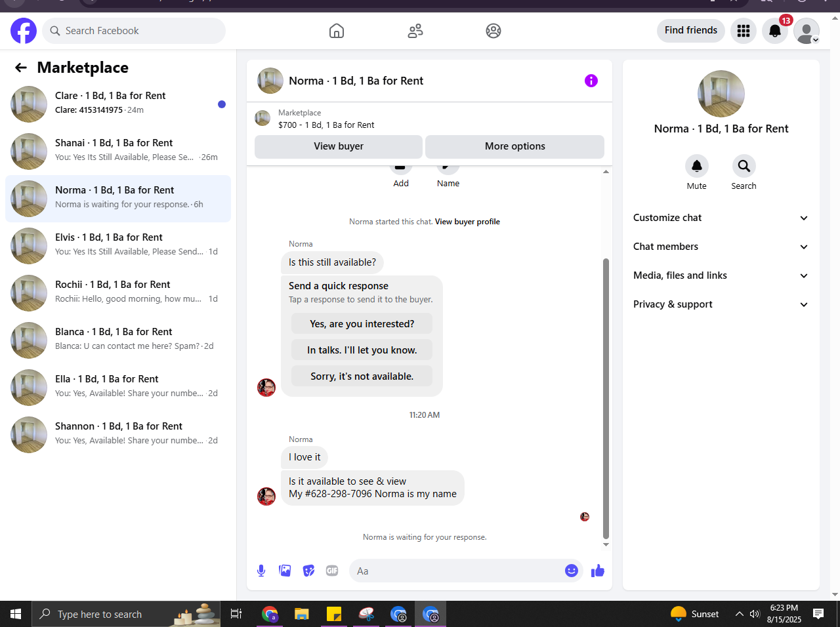The width and height of the screenshot is (840, 627).
Task: Open Shanai's 1 Bd, 1 Ba conversation
Action: click(118, 152)
